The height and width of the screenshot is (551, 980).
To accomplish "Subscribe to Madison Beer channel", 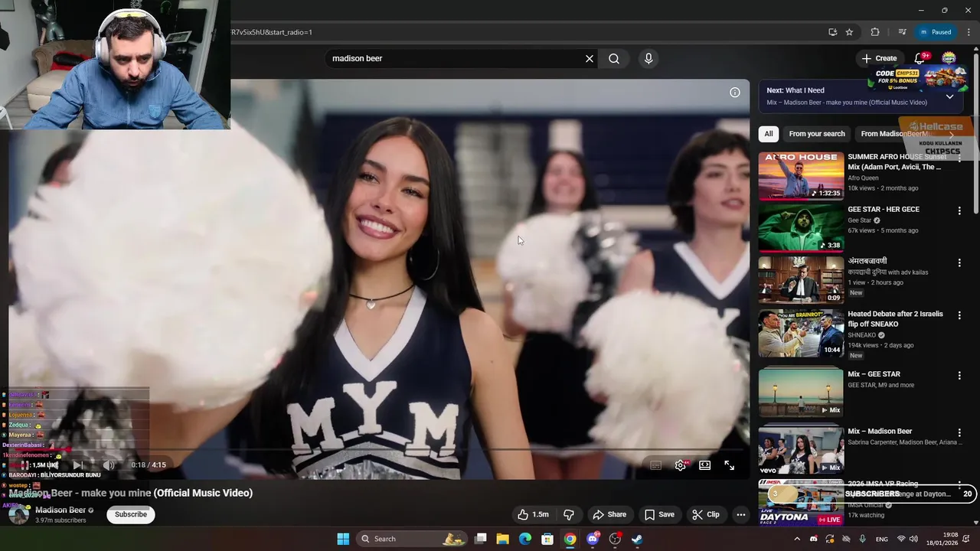I will [x=131, y=514].
